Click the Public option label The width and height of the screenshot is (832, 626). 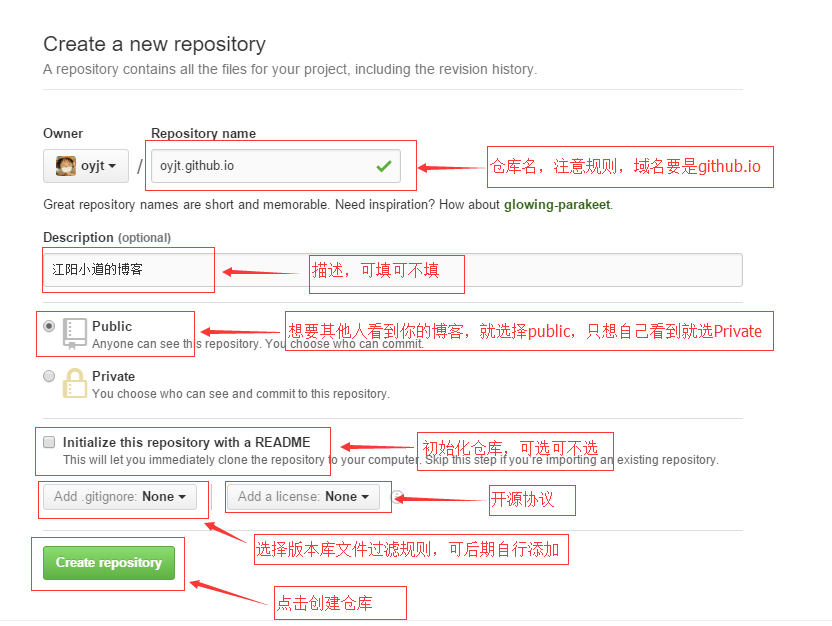[112, 326]
